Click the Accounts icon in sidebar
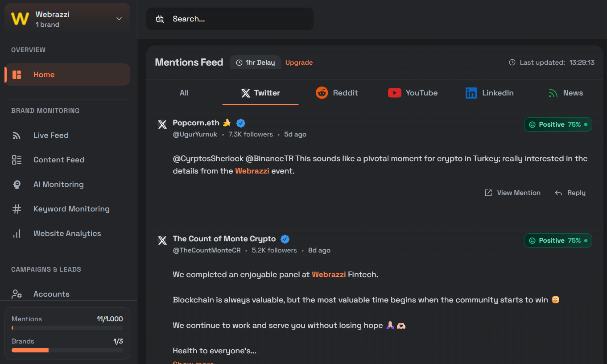Image resolution: width=607 pixels, height=364 pixels. point(17,294)
